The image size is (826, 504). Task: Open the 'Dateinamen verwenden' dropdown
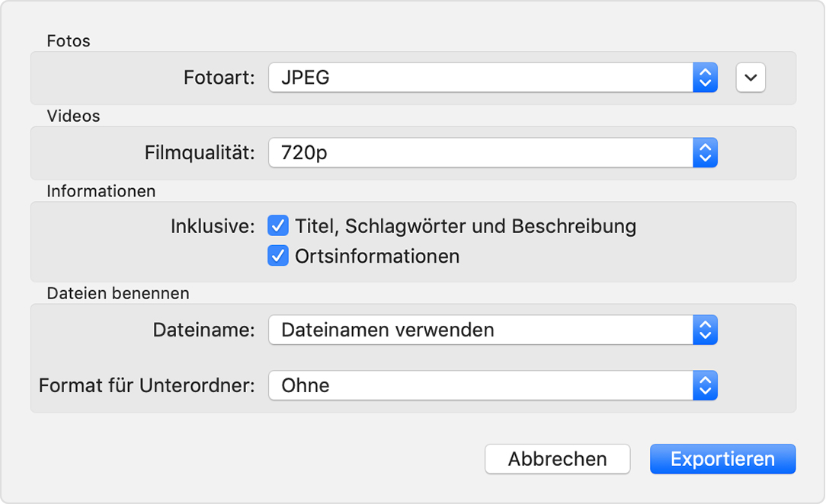pyautogui.click(x=480, y=330)
